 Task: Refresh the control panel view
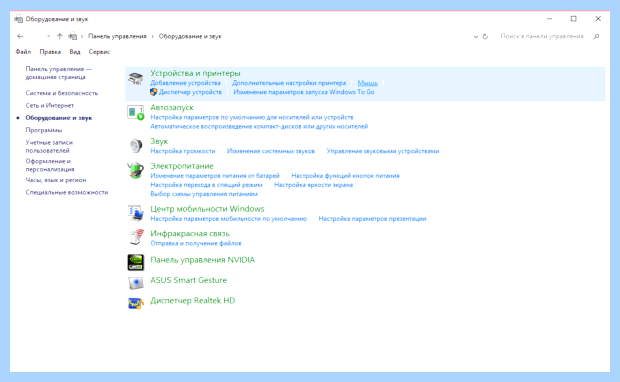pos(485,36)
